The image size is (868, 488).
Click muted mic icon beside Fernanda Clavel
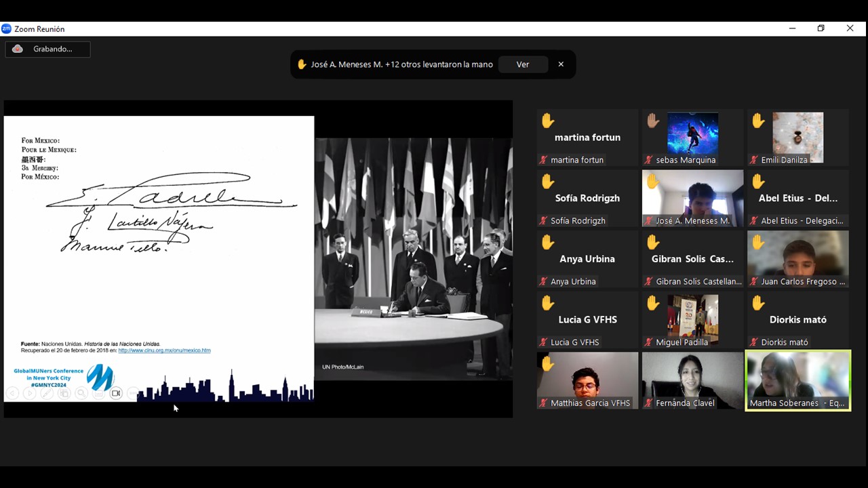[x=648, y=403]
